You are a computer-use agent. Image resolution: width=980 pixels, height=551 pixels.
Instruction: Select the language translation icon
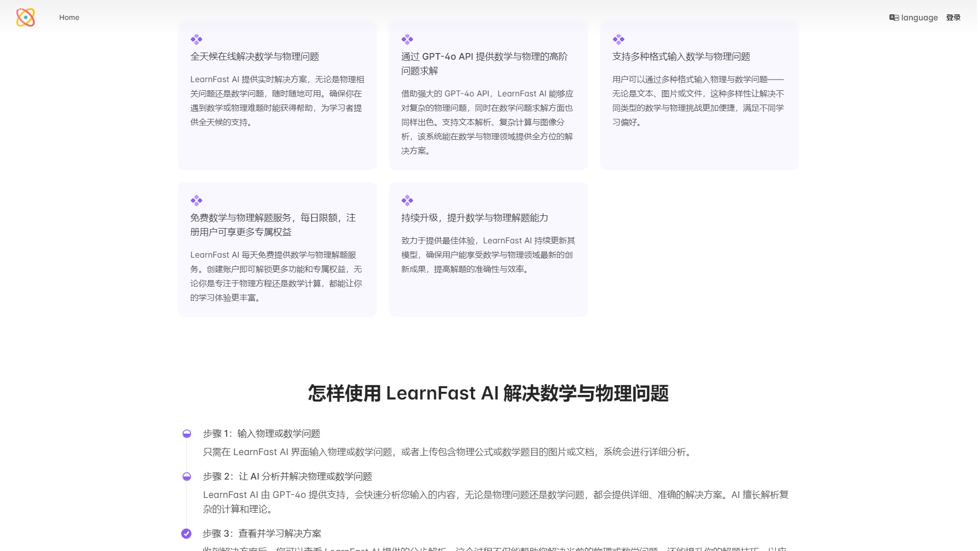pos(895,17)
